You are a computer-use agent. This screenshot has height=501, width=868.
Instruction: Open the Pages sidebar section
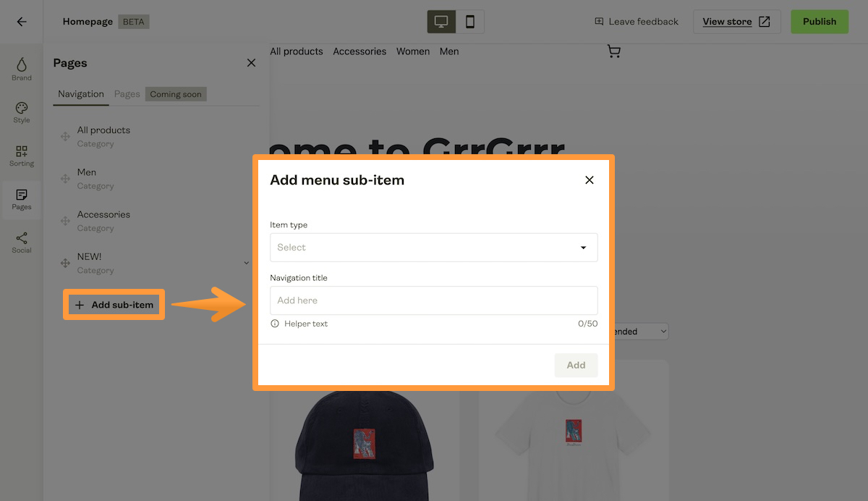22,199
